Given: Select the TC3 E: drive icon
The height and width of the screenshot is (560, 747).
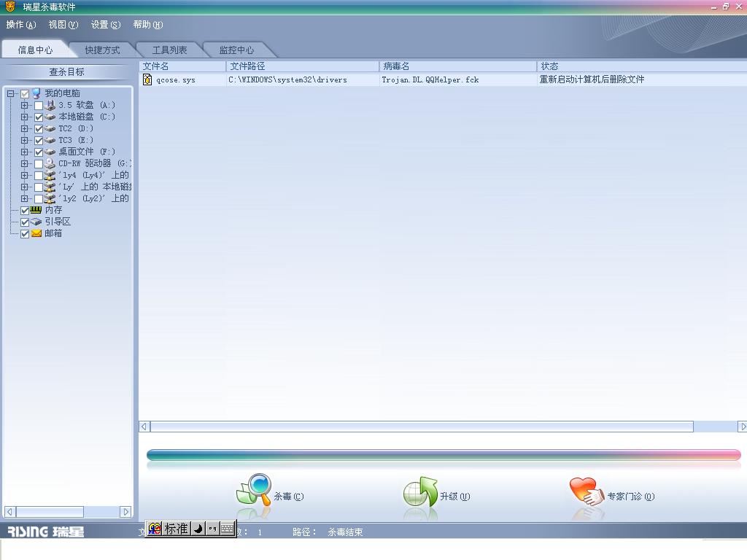Looking at the screenshot, I should click(x=50, y=140).
